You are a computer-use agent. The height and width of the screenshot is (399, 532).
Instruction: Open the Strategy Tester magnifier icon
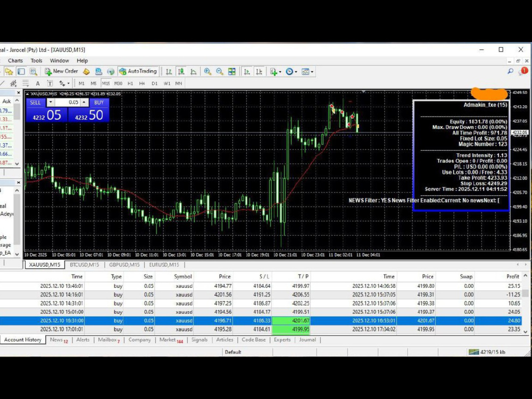(33, 72)
